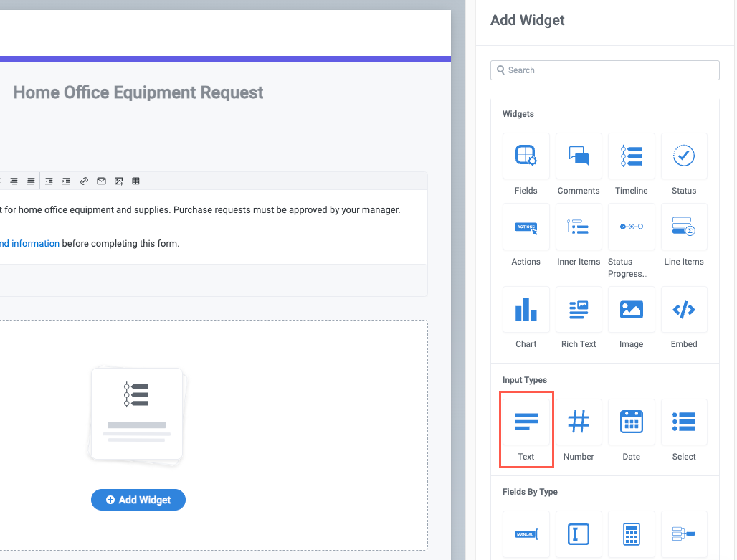Insert a link in the rich text toolbar
Screen dimensions: 737x560
(84, 181)
